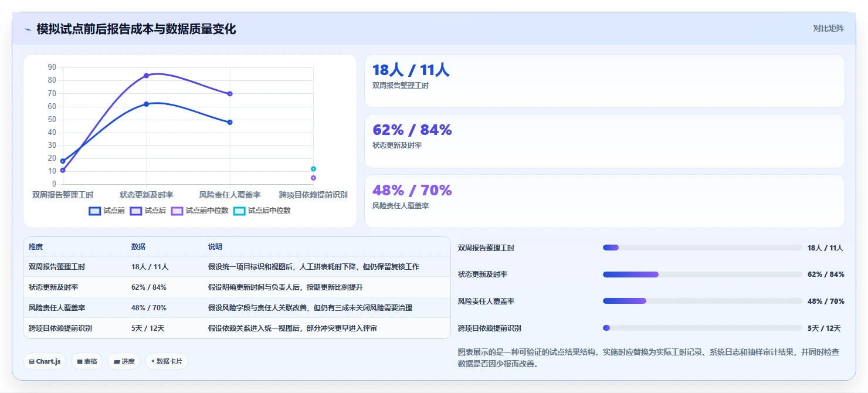
Task: Click the 说明 table column header
Action: pos(215,247)
